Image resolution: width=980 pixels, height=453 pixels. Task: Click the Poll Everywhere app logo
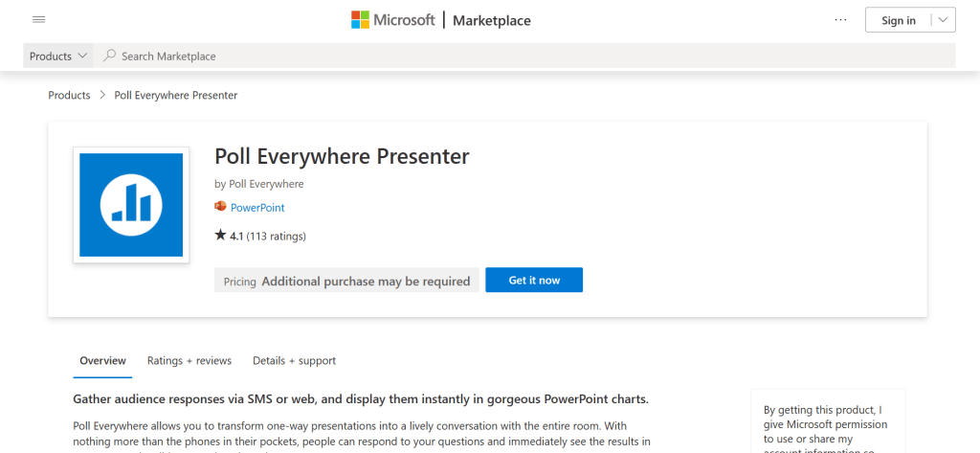pos(130,205)
